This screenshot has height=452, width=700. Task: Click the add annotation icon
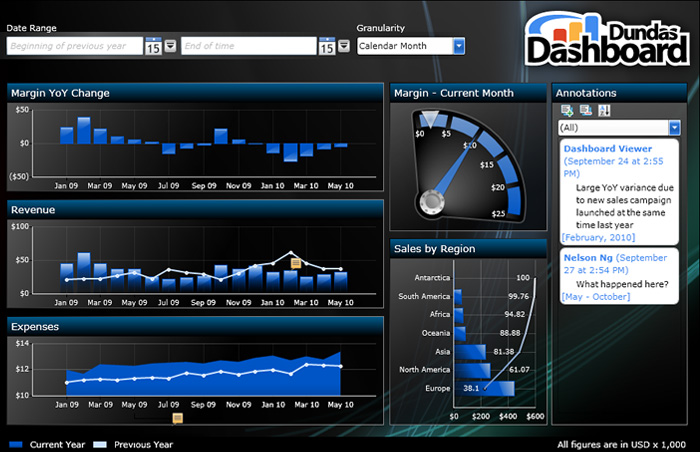pos(567,111)
